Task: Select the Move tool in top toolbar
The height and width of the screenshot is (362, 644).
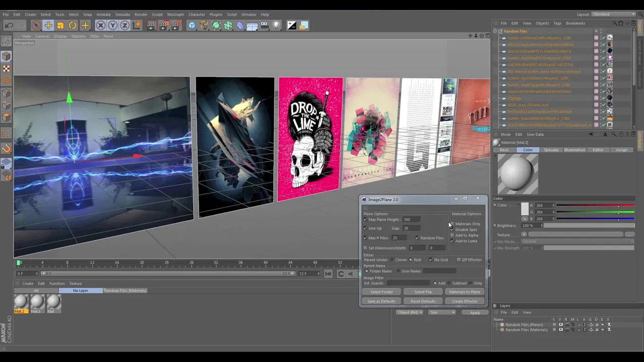Action: coord(48,25)
